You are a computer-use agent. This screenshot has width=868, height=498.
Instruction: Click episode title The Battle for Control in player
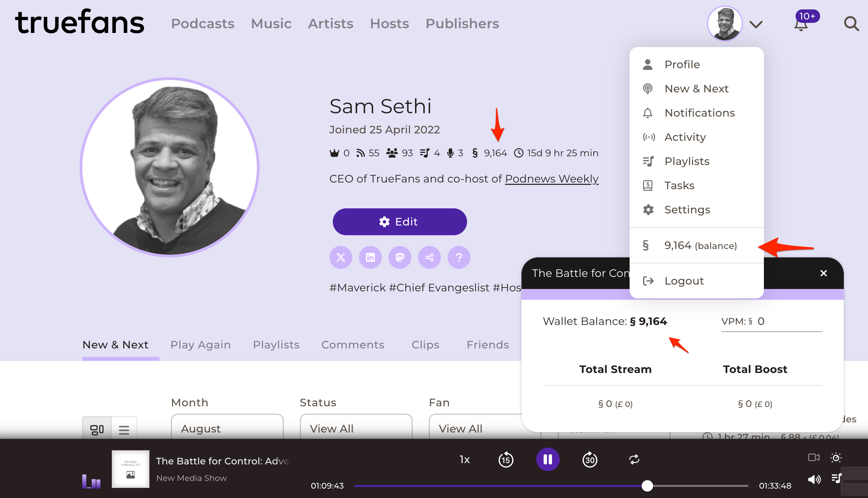tap(223, 461)
